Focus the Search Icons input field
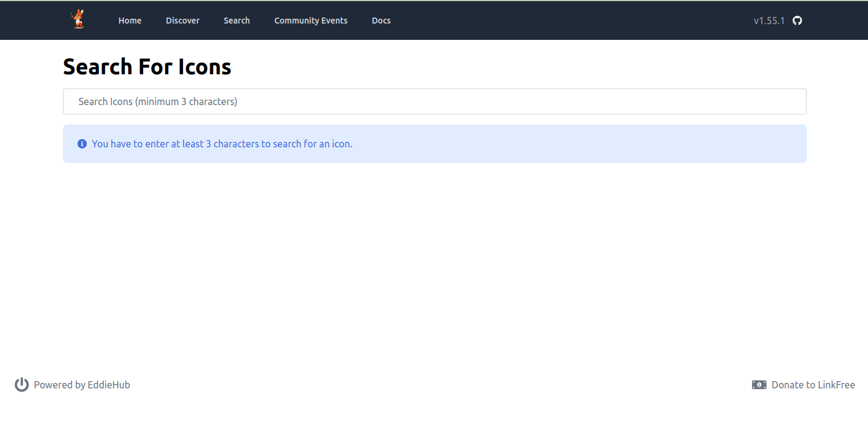Viewport: 868px width, 424px height. point(435,101)
